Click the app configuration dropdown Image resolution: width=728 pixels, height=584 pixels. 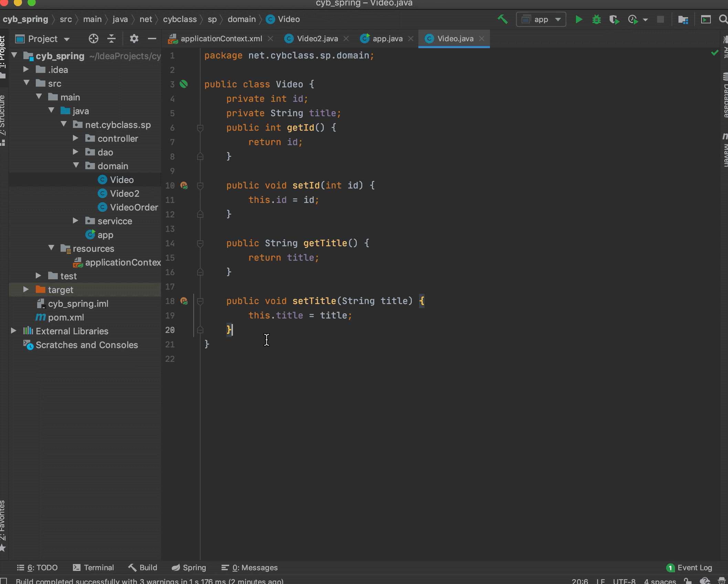coord(539,19)
